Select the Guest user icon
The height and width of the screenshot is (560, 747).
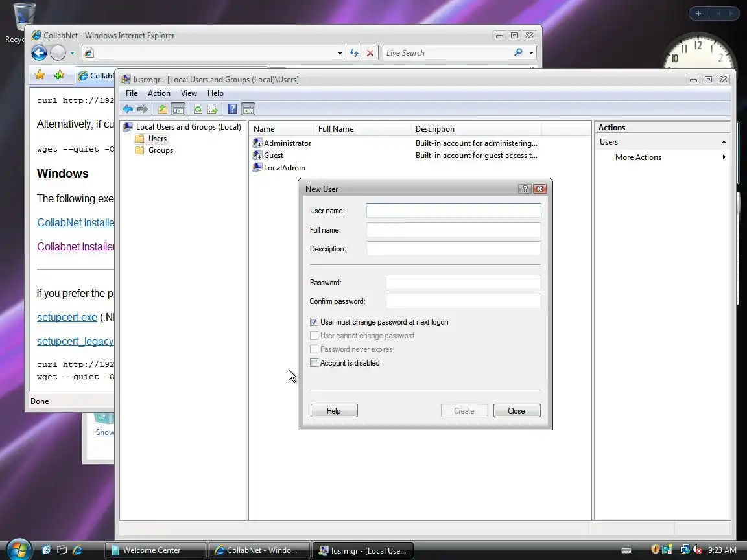(257, 156)
